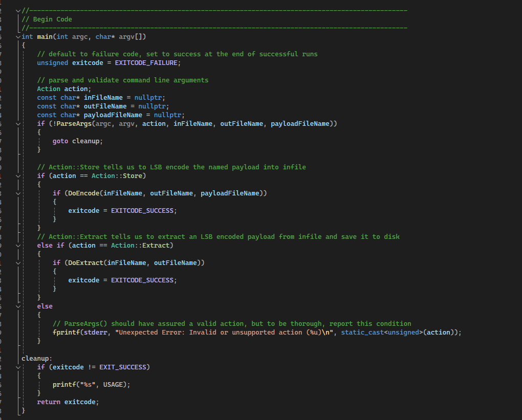Collapse the Action::Extract else-if block
The height and width of the screenshot is (420, 522).
(18, 245)
